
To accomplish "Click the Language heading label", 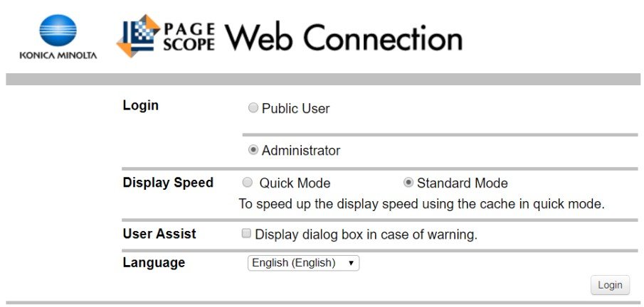I will point(154,262).
